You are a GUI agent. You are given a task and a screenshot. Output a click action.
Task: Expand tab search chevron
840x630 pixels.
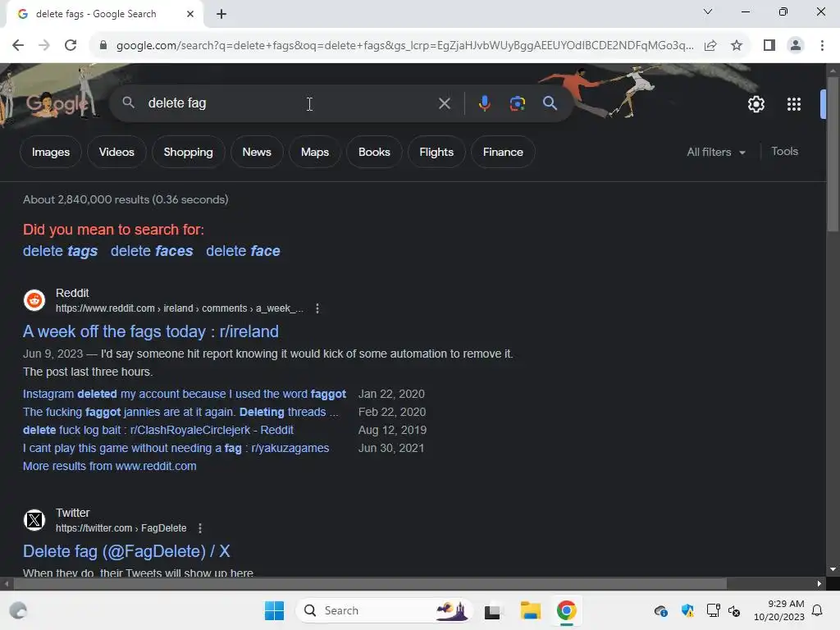click(707, 11)
